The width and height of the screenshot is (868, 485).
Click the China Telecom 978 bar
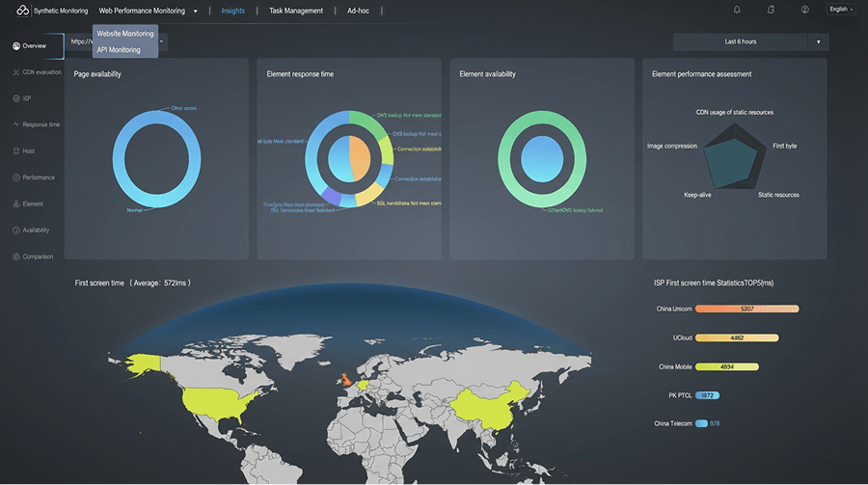(701, 423)
